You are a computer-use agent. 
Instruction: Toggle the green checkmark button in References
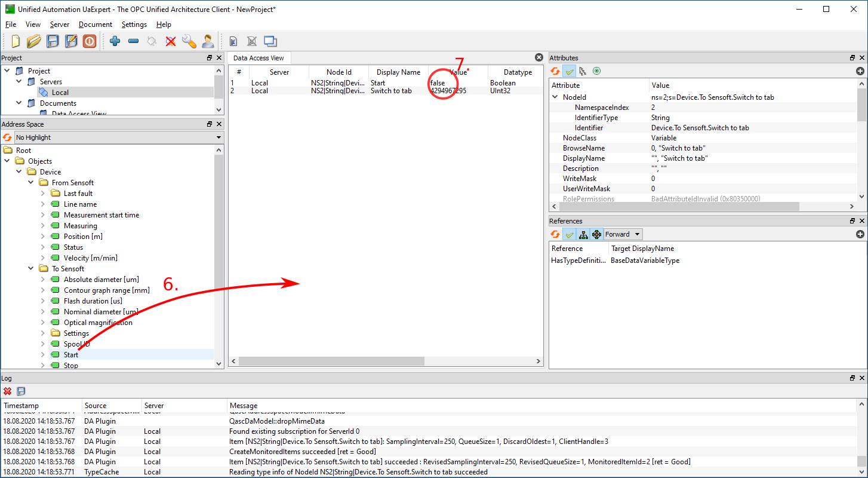pyautogui.click(x=570, y=234)
